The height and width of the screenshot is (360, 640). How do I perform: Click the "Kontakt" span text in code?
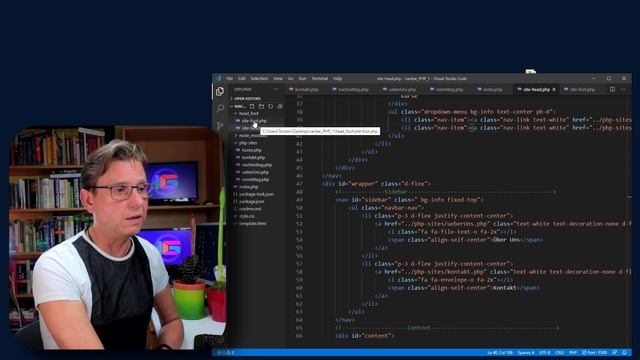point(505,288)
